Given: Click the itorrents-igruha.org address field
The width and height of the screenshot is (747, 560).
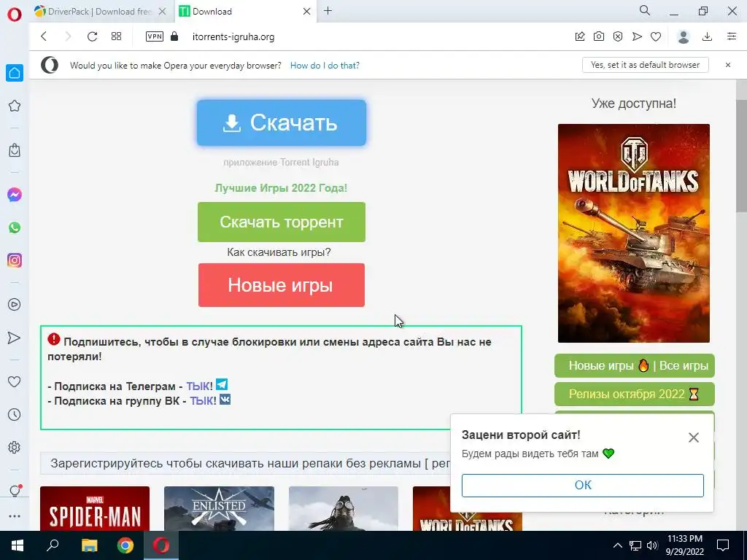Looking at the screenshot, I should (x=233, y=36).
